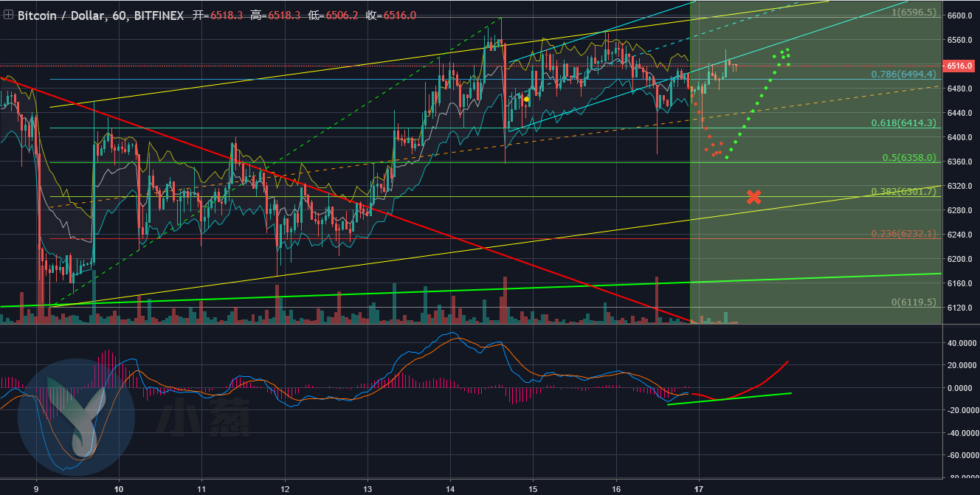Click price axis value 6480.0
Image resolution: width=980 pixels, height=495 pixels.
pyautogui.click(x=960, y=89)
